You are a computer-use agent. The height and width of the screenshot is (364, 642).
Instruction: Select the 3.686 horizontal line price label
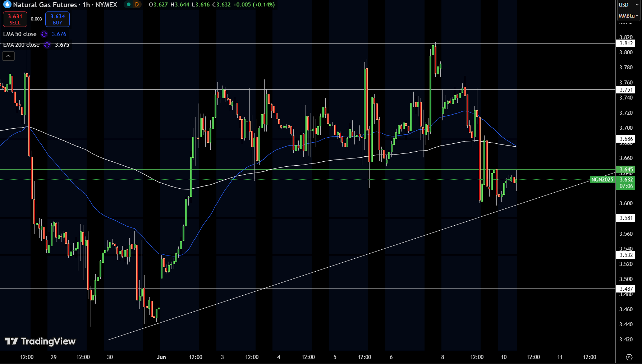(626, 139)
